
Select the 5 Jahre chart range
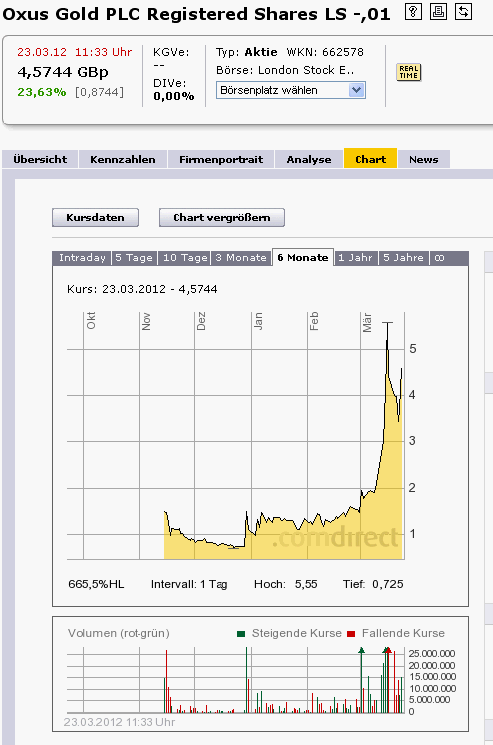point(403,258)
